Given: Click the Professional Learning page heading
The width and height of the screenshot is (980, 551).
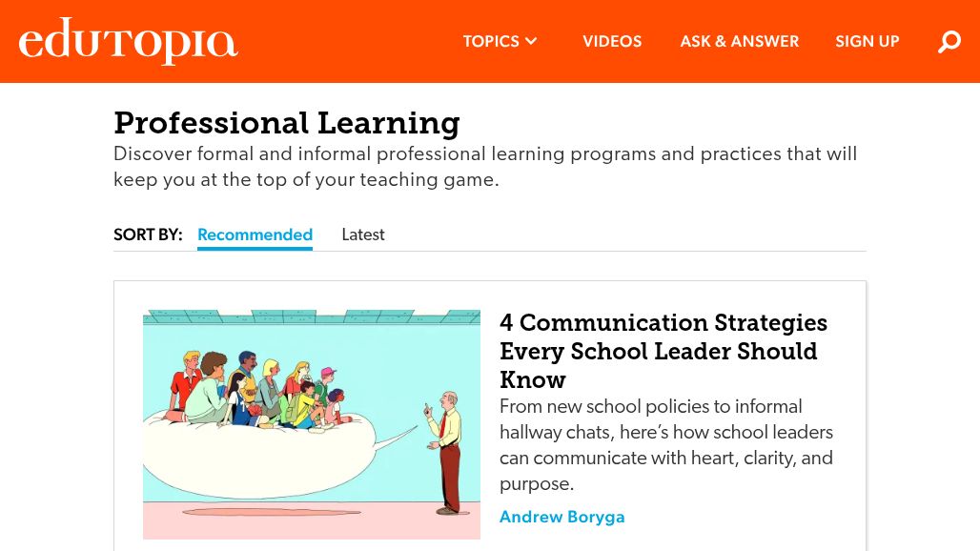Looking at the screenshot, I should click(x=287, y=123).
